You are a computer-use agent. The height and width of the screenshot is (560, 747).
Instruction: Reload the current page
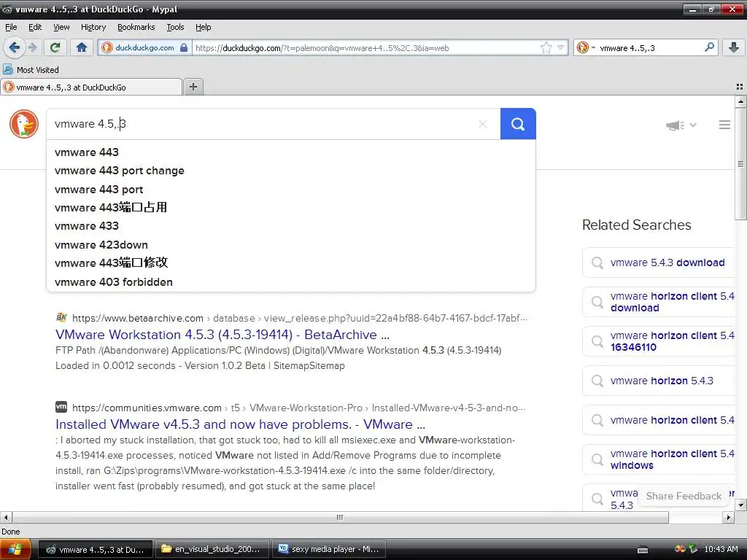click(55, 47)
